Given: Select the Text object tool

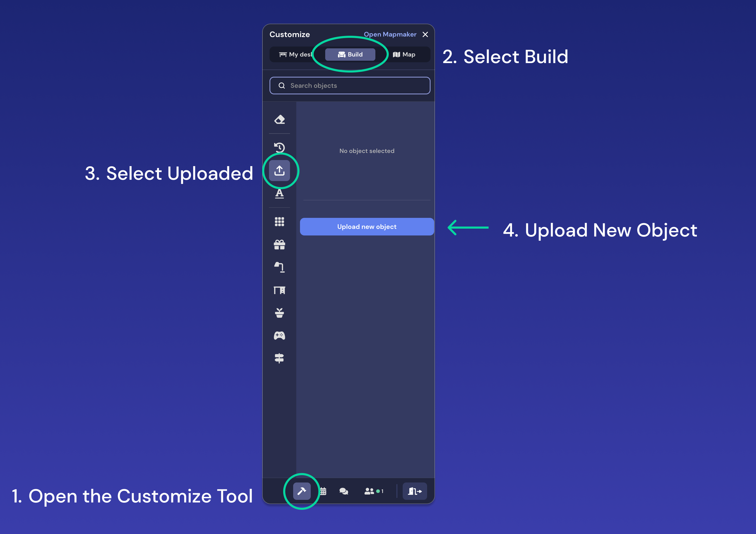Looking at the screenshot, I should [x=279, y=194].
